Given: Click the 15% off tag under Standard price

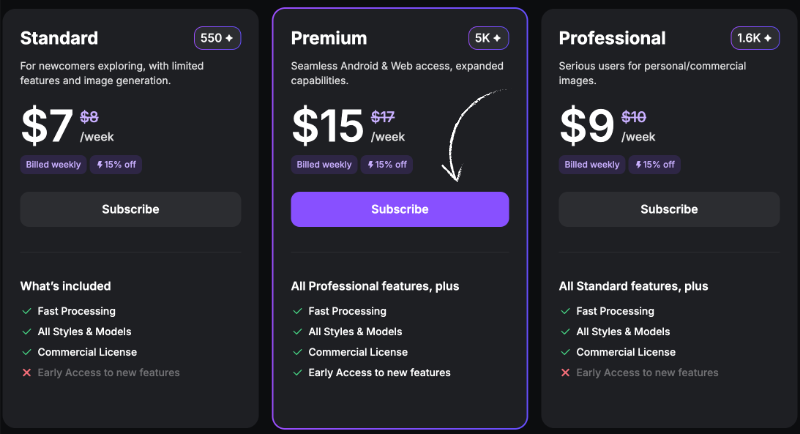Looking at the screenshot, I should (x=116, y=165).
